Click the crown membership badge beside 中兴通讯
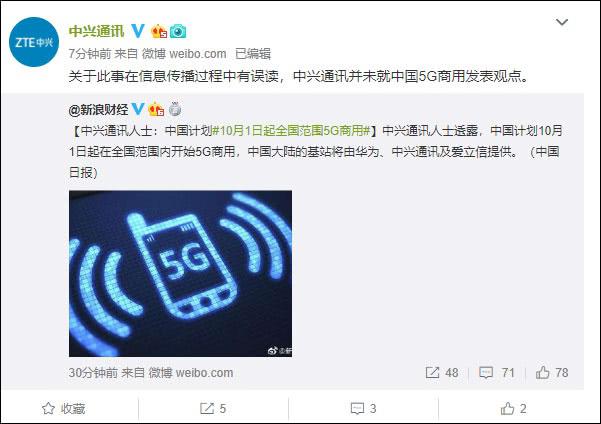The image size is (601, 424). [159, 31]
